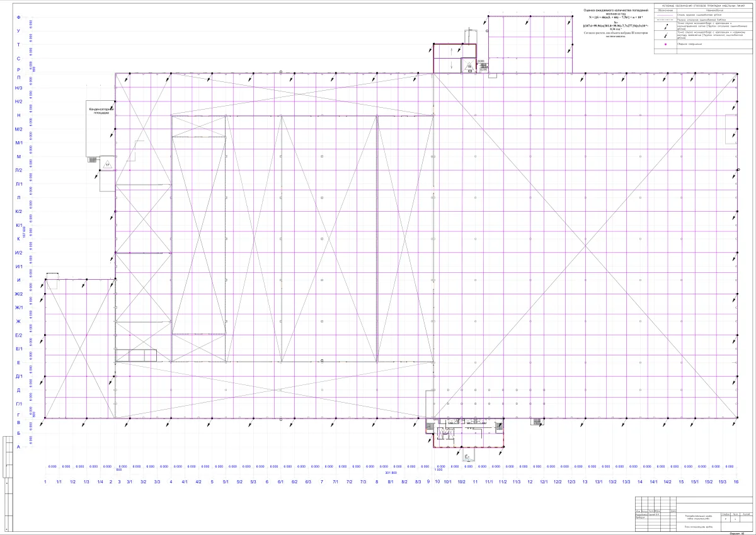
Task: Click column axis label "1/4"
Action: (x=100, y=482)
